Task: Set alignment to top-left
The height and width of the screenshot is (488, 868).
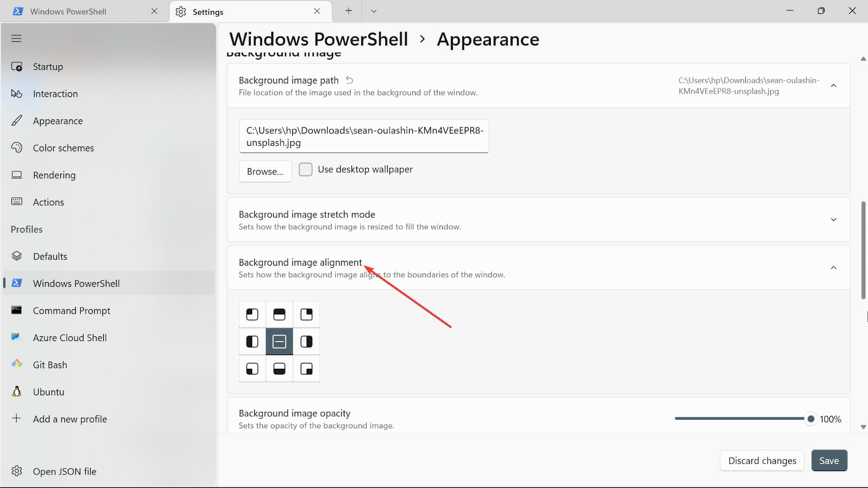Action: tap(252, 314)
